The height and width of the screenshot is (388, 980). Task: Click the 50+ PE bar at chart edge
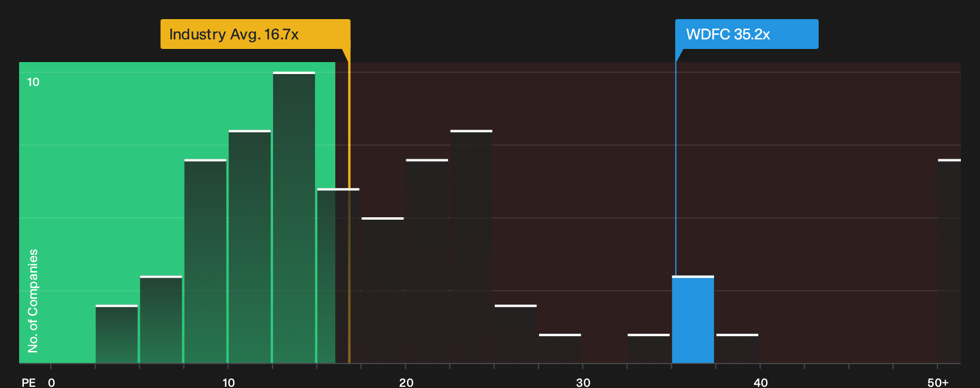950,261
